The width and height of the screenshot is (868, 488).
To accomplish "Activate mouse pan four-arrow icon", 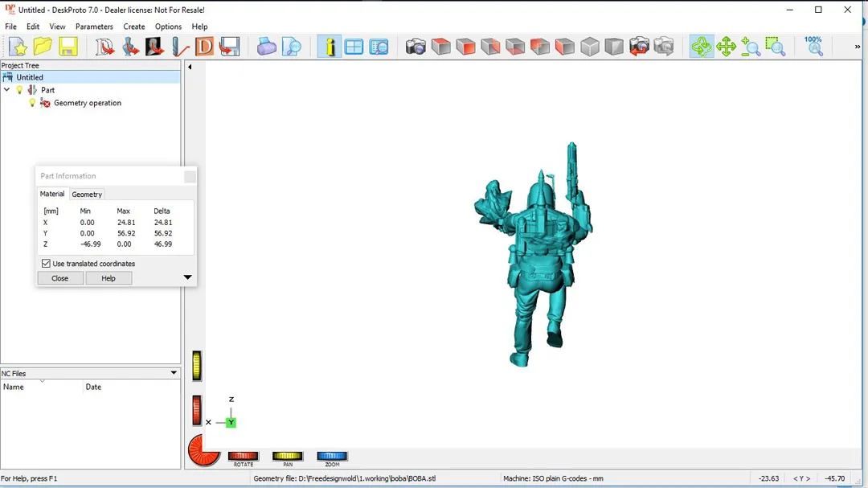I will tap(726, 47).
